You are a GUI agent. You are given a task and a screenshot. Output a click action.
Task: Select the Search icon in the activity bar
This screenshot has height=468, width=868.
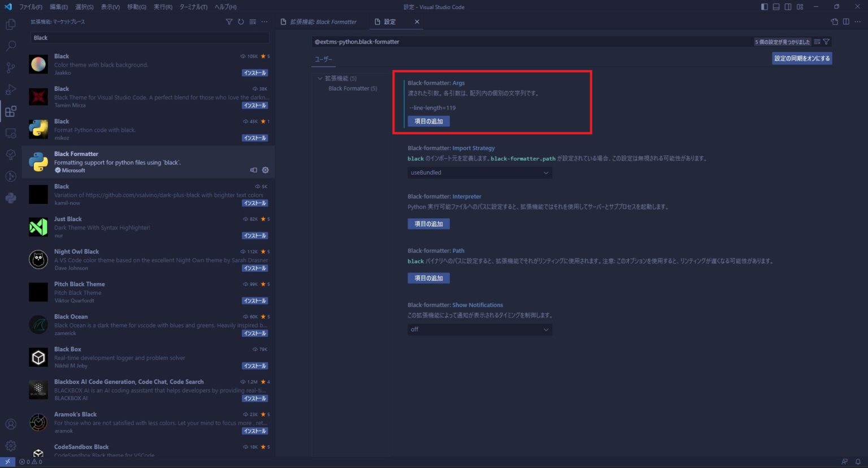tap(10, 46)
